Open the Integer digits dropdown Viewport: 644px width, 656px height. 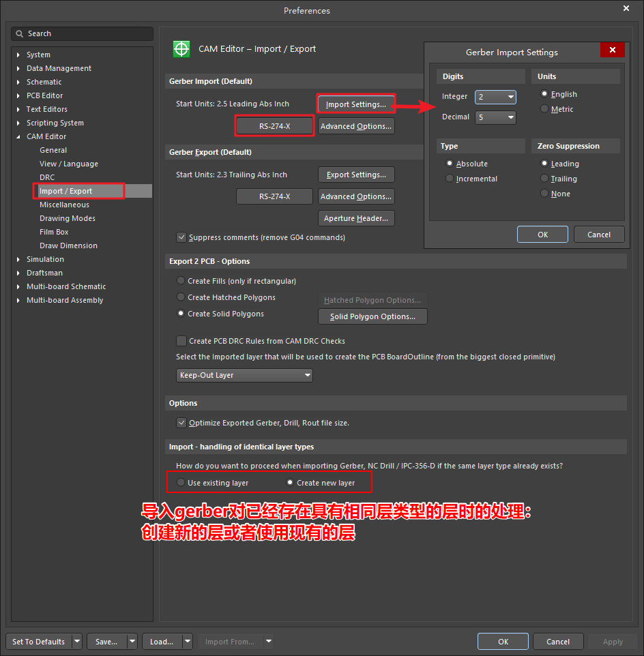[495, 97]
